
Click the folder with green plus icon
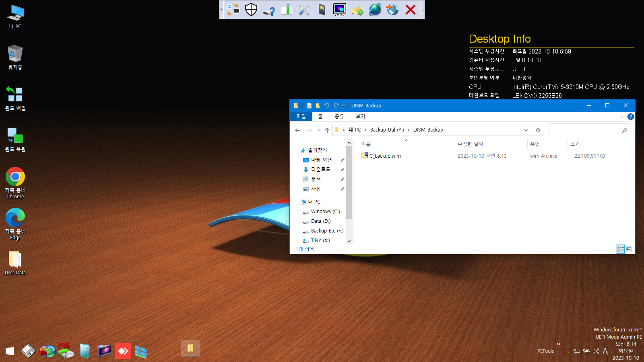pos(357,10)
